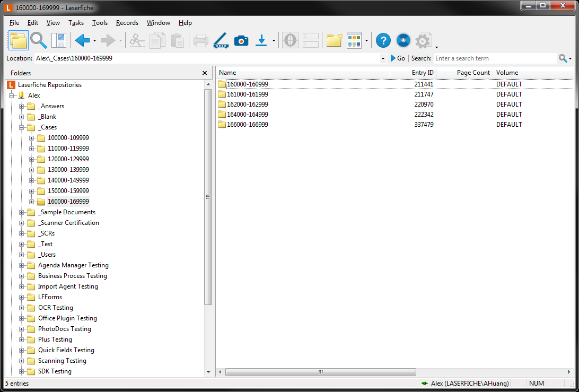Open the column view dropdown arrow
The width and height of the screenshot is (579, 392).
click(x=366, y=40)
